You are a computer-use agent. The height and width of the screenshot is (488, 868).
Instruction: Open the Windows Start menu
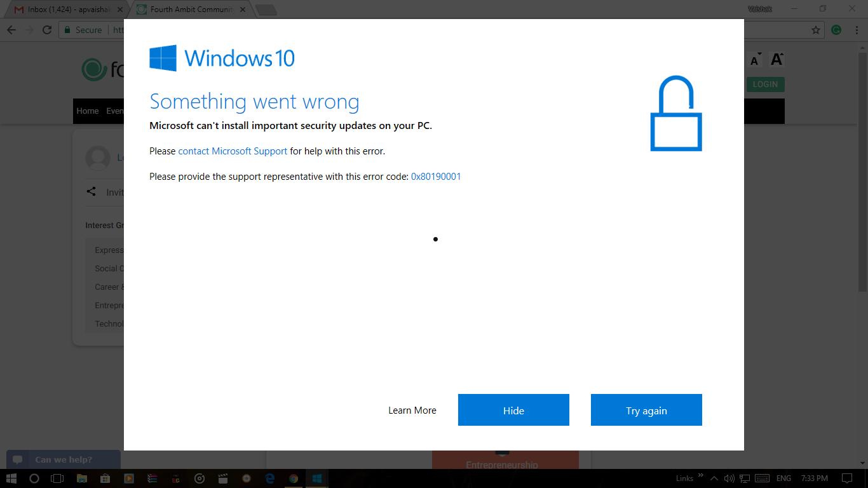(11, 478)
